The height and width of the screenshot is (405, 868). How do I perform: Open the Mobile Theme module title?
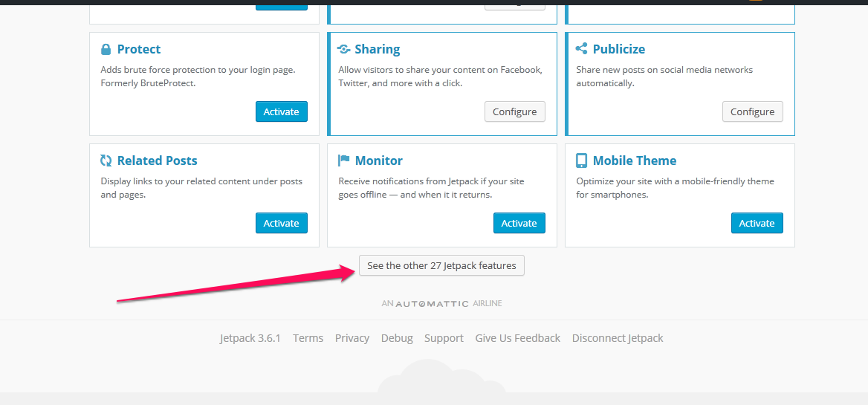coord(635,161)
